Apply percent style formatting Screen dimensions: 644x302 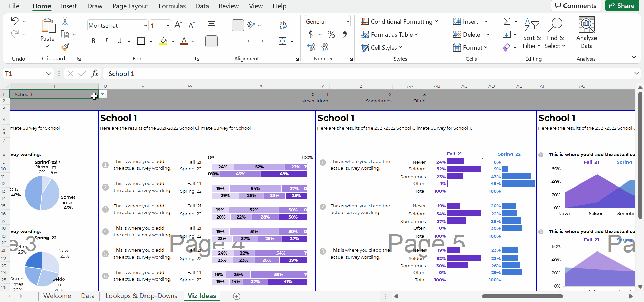click(331, 34)
